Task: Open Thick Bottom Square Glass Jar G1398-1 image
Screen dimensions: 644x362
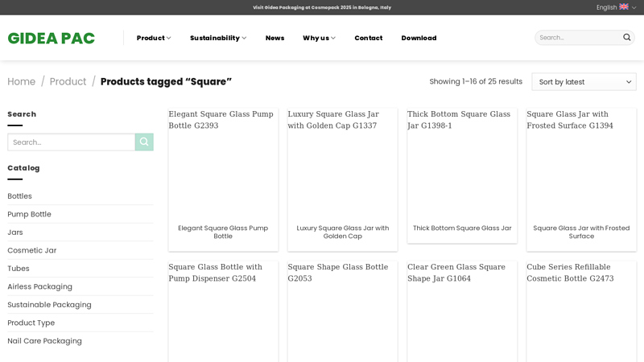Action: 462,163
